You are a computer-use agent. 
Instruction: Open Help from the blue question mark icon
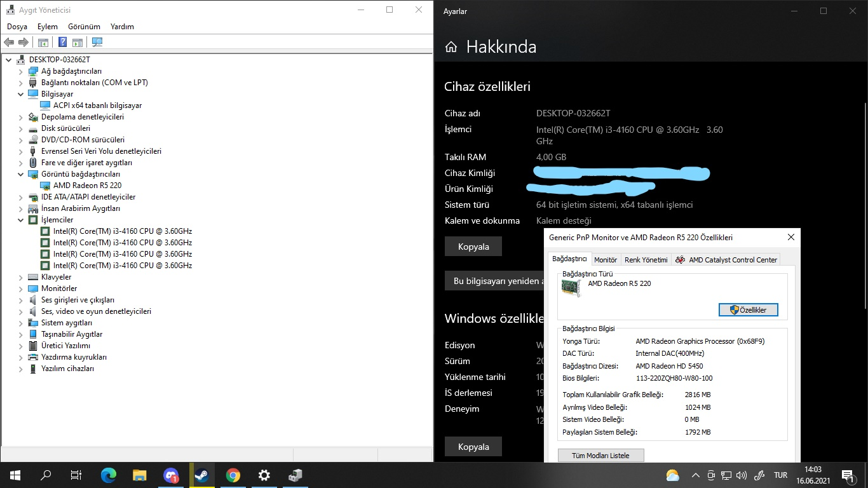[63, 43]
